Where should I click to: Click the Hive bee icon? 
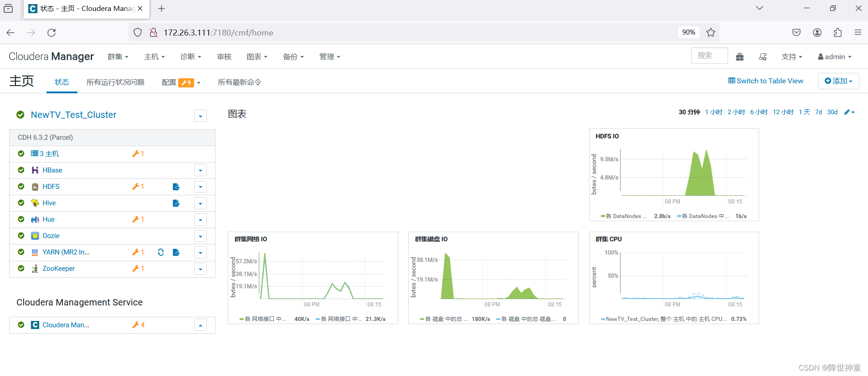click(x=35, y=203)
